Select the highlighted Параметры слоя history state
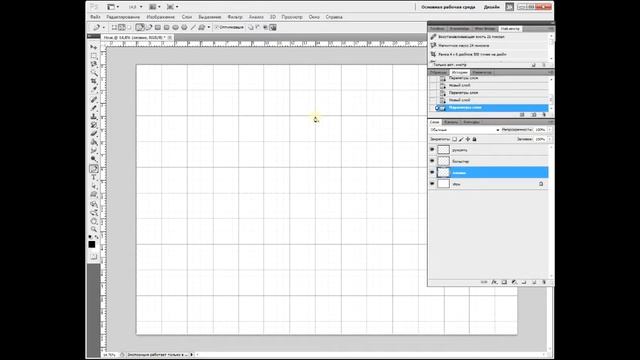Viewport: 640px width, 360px height. tap(492, 108)
